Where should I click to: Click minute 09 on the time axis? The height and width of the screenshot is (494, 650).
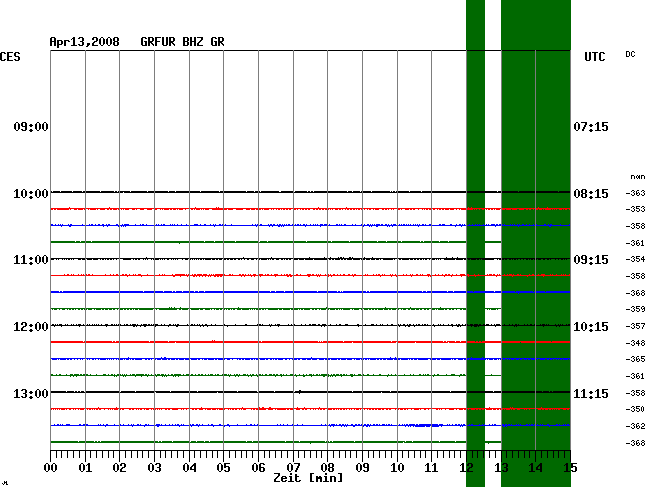click(362, 468)
